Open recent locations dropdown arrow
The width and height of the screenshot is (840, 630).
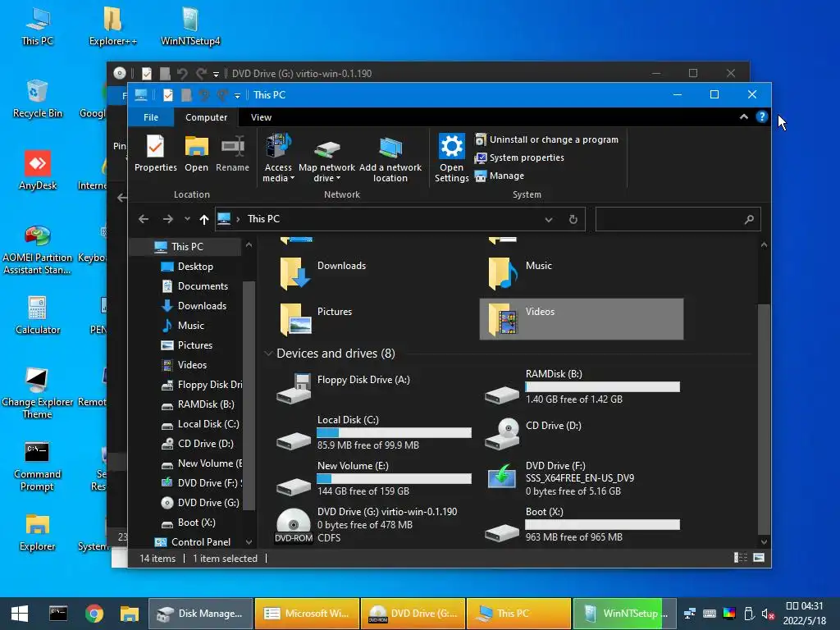coord(187,219)
